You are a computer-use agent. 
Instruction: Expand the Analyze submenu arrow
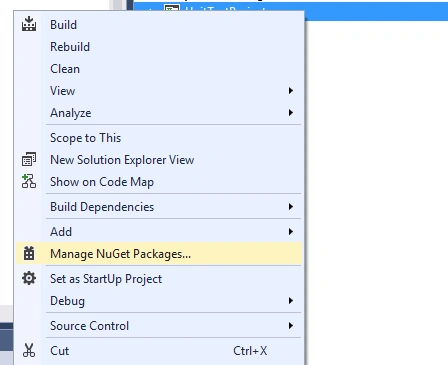(291, 113)
